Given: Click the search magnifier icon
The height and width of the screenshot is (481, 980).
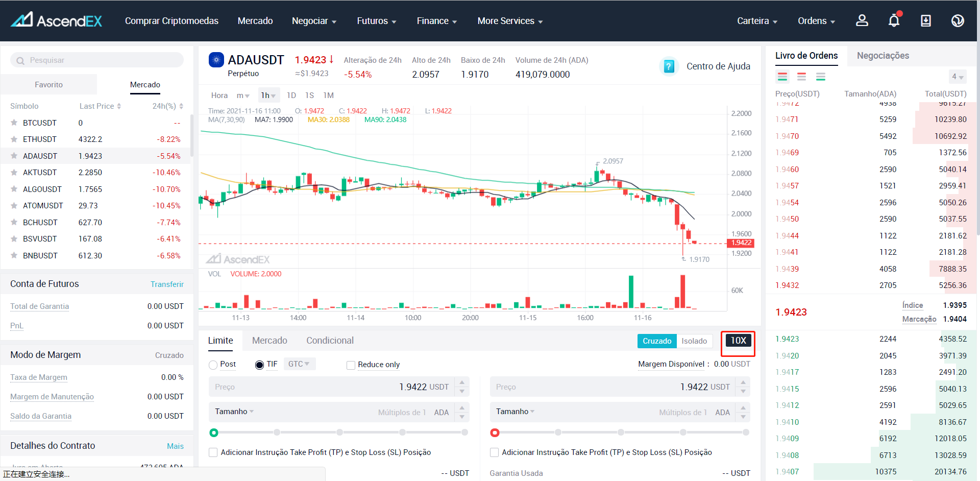Looking at the screenshot, I should (x=20, y=60).
